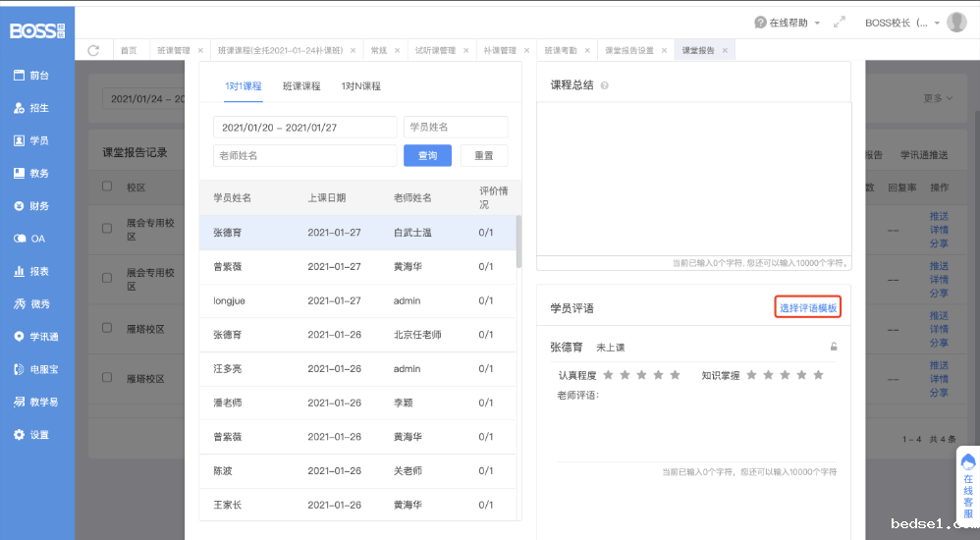
Task: Open the 财务 finance module icon
Action: point(20,206)
